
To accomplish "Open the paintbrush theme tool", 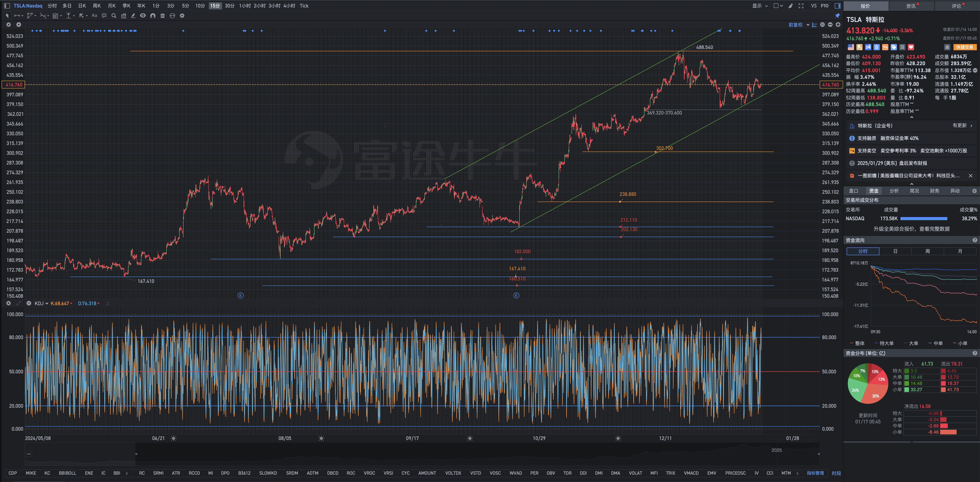I will pos(790,6).
